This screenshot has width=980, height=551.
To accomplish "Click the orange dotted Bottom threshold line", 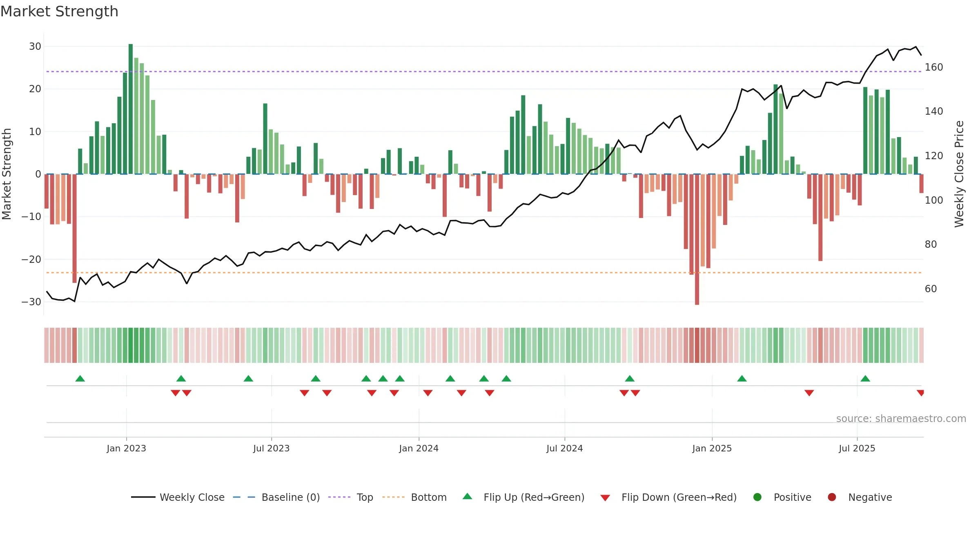I will pyautogui.click(x=484, y=272).
